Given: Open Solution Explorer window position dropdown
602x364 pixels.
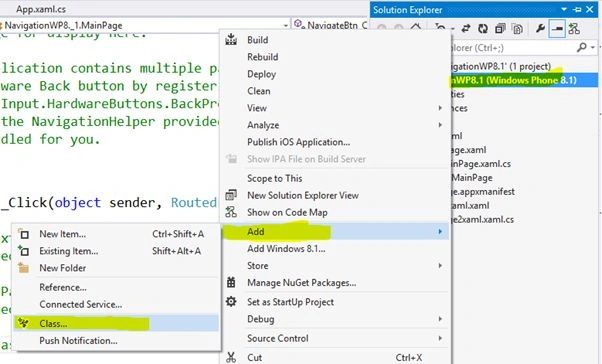Looking at the screenshot, I should point(564,10).
